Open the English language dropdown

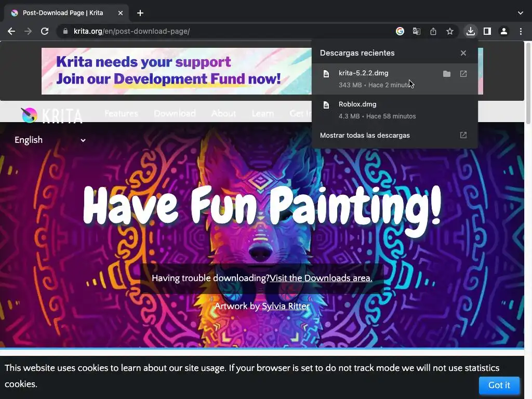click(x=50, y=140)
